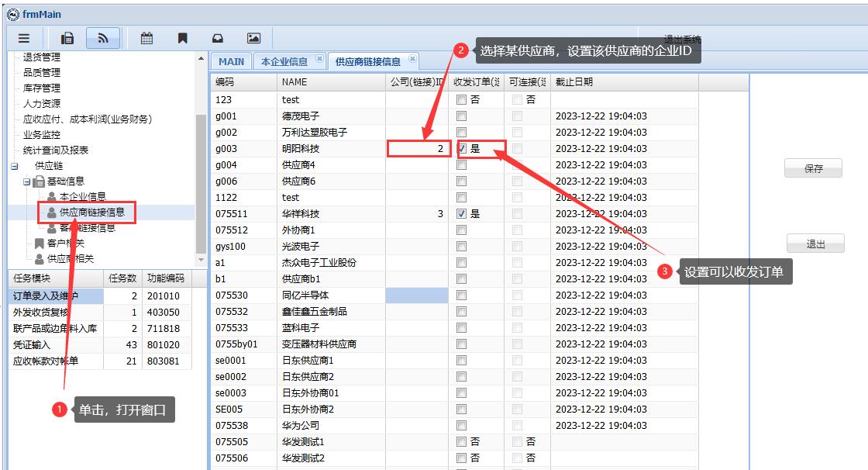The image size is (868, 470).
Task: Click the 退出 button
Action: point(815,244)
